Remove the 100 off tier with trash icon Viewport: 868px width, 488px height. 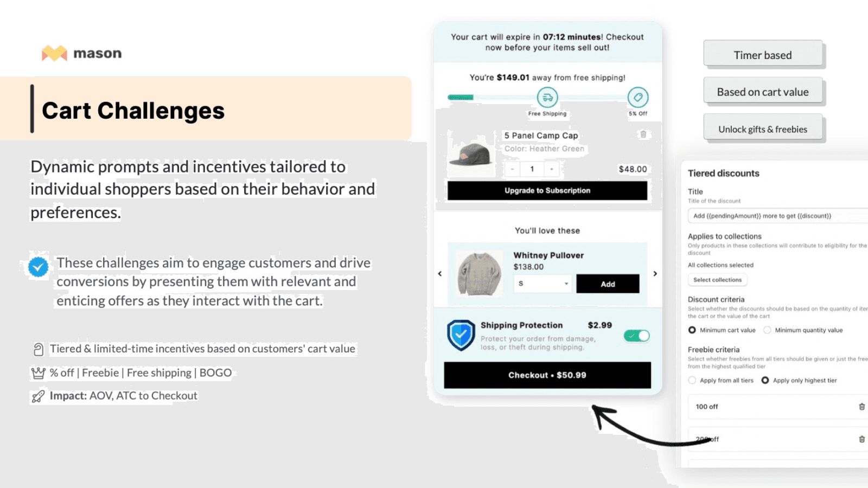coord(861,407)
